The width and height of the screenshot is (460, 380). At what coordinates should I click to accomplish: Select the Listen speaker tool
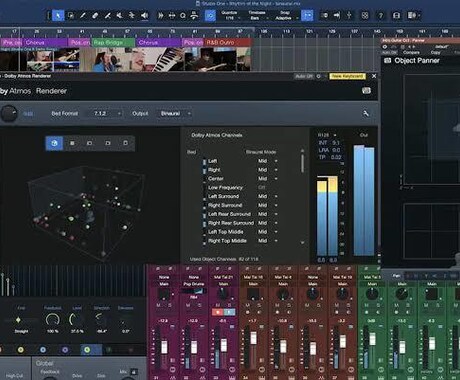(x=144, y=15)
